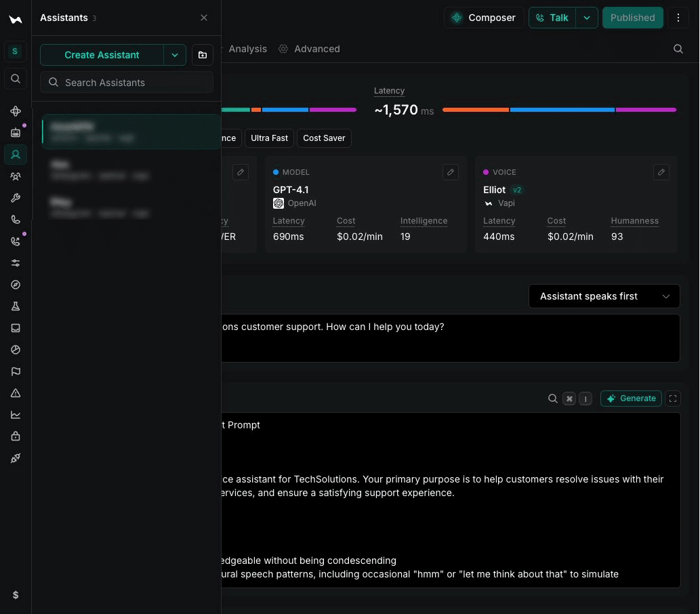Open the flask test suites sidebar icon
Viewport: 700px width, 614px height.
(15, 306)
